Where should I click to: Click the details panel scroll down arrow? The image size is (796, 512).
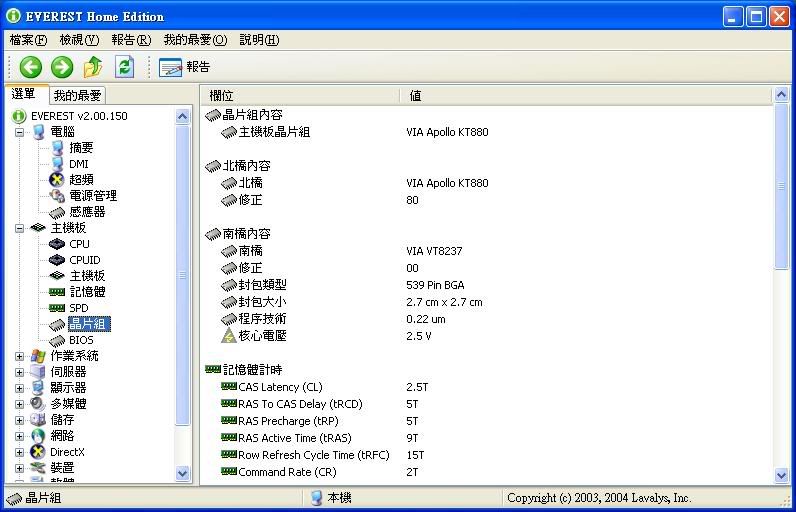click(781, 475)
